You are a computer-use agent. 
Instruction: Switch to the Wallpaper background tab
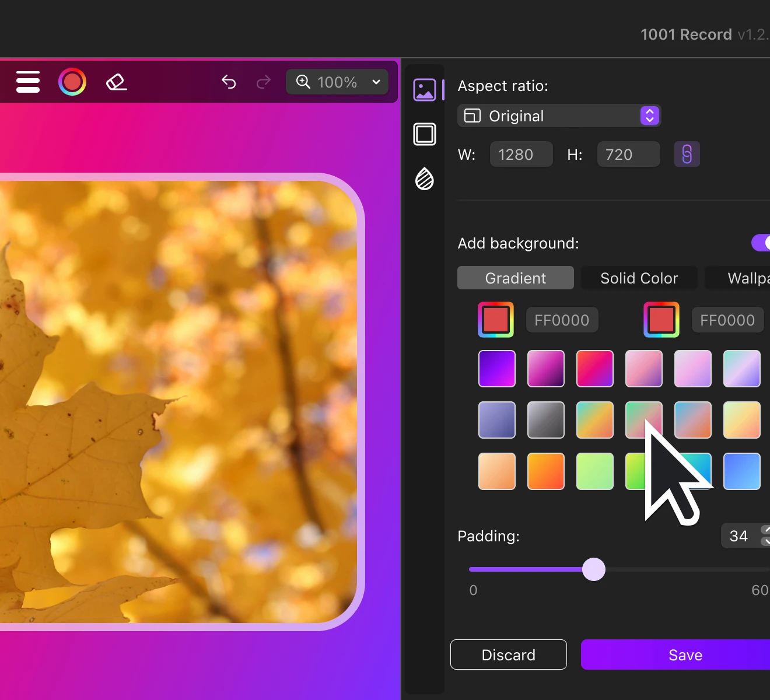[747, 278]
